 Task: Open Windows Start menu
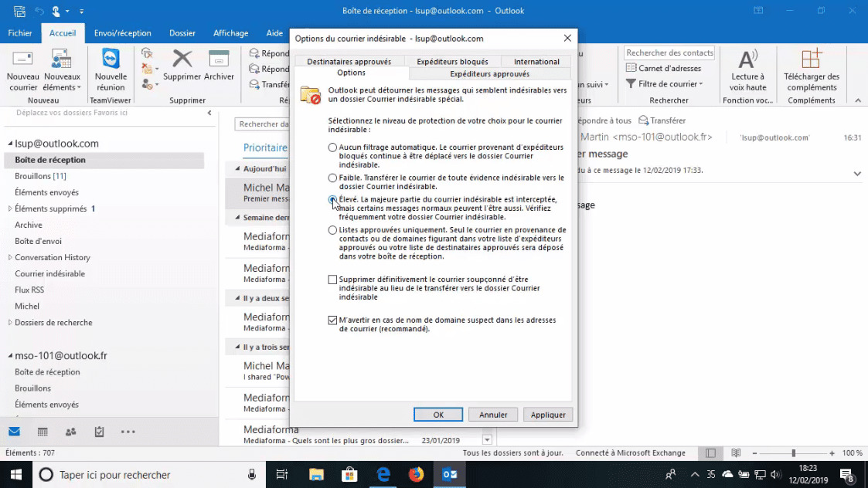pyautogui.click(x=16, y=475)
